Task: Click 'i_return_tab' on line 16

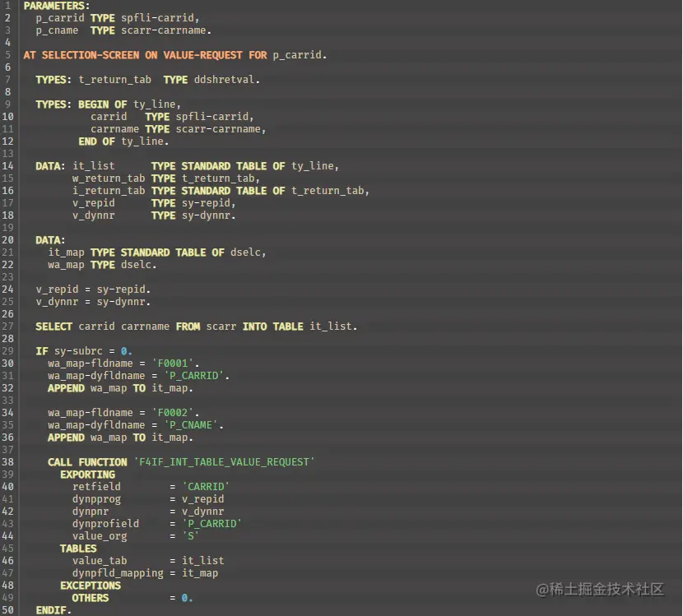Action: [109, 191]
